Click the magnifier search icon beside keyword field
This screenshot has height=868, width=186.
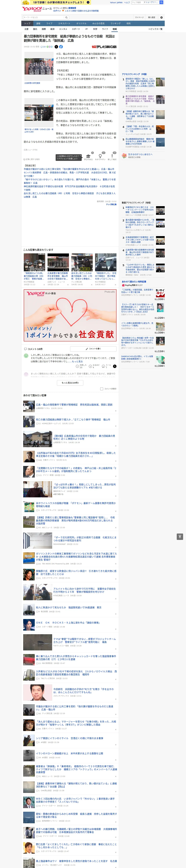pos(66,18)
